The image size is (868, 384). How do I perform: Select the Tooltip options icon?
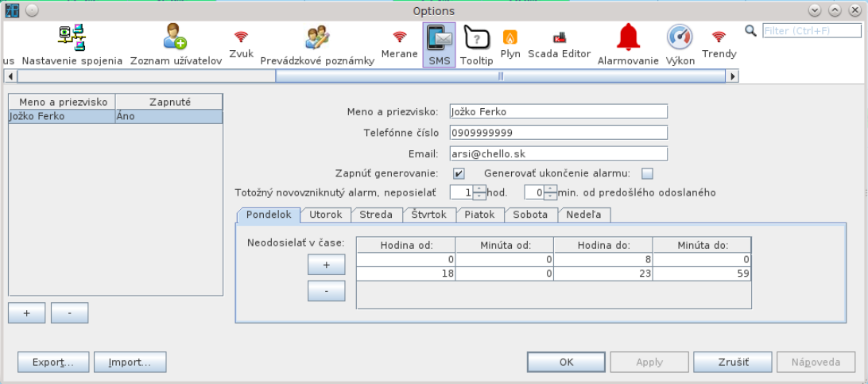(476, 45)
